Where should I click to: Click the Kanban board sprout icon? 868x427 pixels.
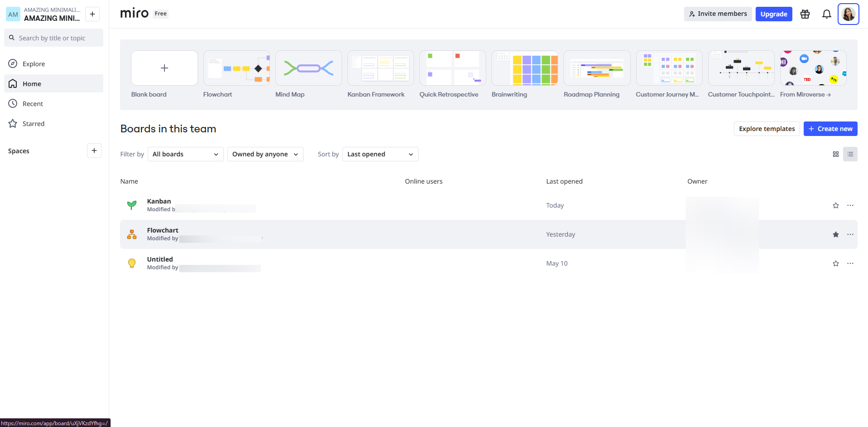tap(132, 205)
